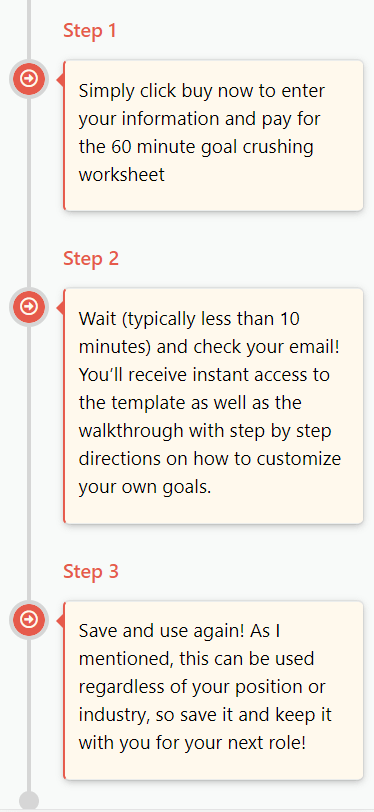Screen dimensions: 374x812
Task: Select the Step 1 heading
Action: [90, 31]
